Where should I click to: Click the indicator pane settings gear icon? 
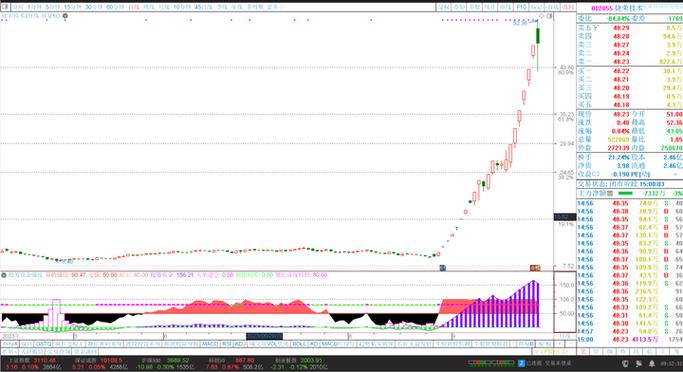3,275
